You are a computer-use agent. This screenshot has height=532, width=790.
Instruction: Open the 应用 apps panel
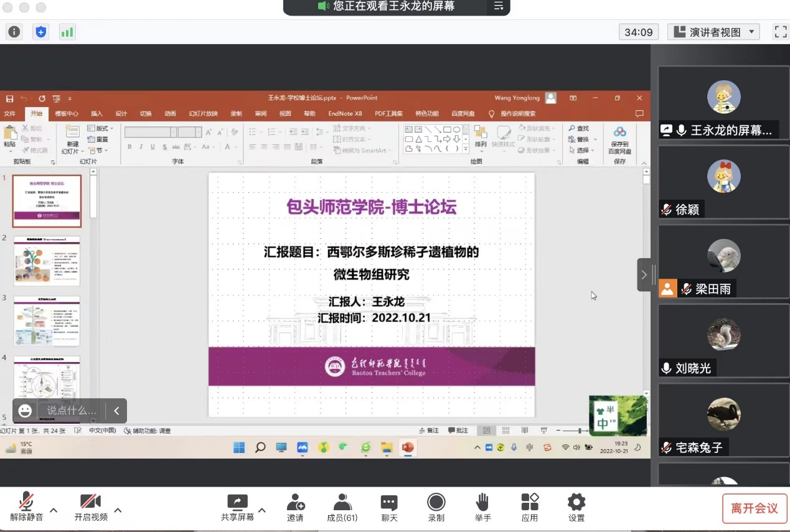[530, 506]
